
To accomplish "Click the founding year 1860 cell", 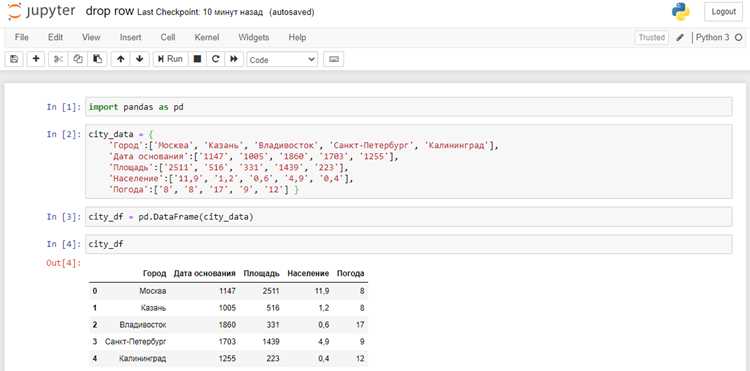I will tap(227, 325).
